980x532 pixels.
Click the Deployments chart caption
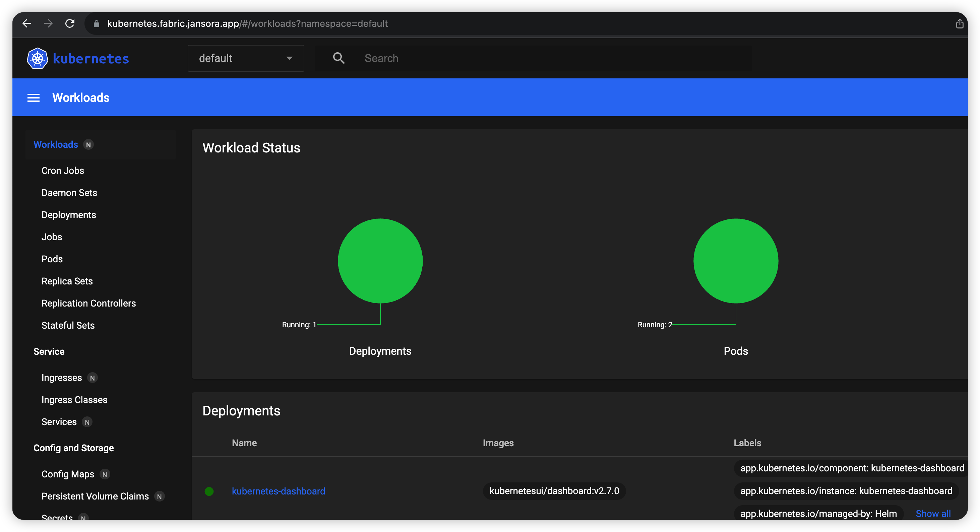click(x=380, y=351)
